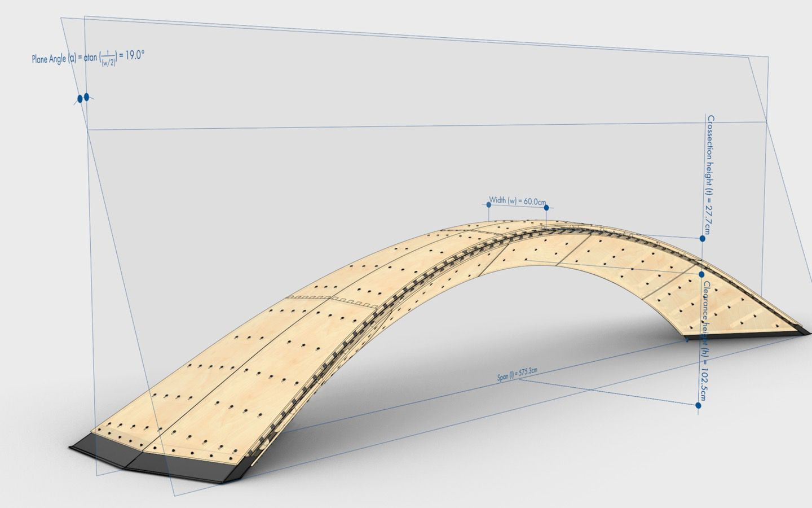Select the bottom Clearance height handle dot

pyautogui.click(x=699, y=405)
